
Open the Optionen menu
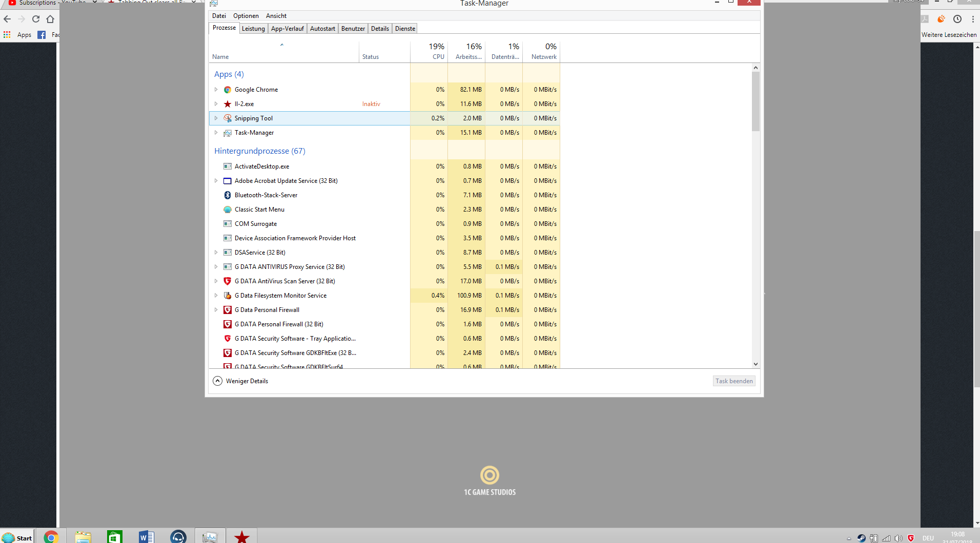pyautogui.click(x=246, y=16)
